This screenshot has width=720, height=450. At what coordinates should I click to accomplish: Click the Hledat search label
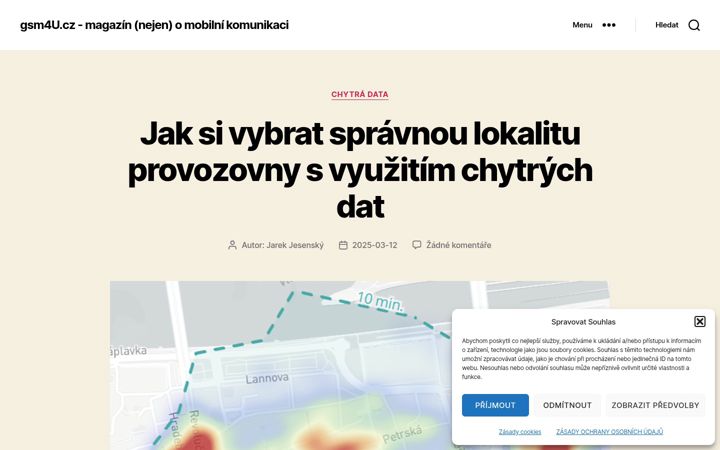(x=666, y=25)
